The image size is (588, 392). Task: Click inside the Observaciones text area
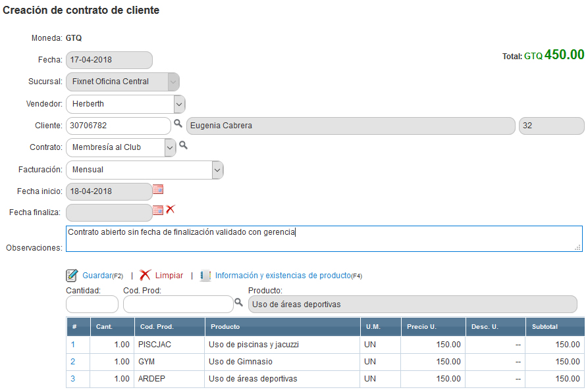(x=324, y=239)
